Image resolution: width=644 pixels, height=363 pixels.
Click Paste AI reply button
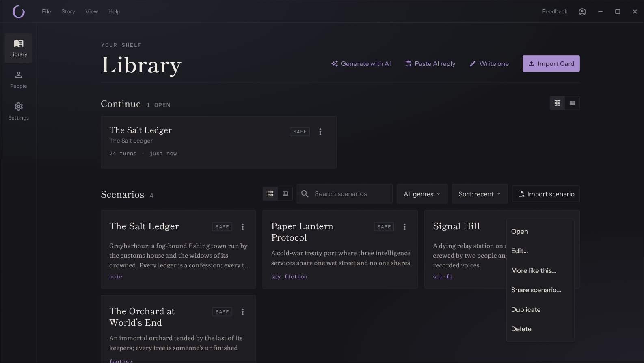pos(430,64)
